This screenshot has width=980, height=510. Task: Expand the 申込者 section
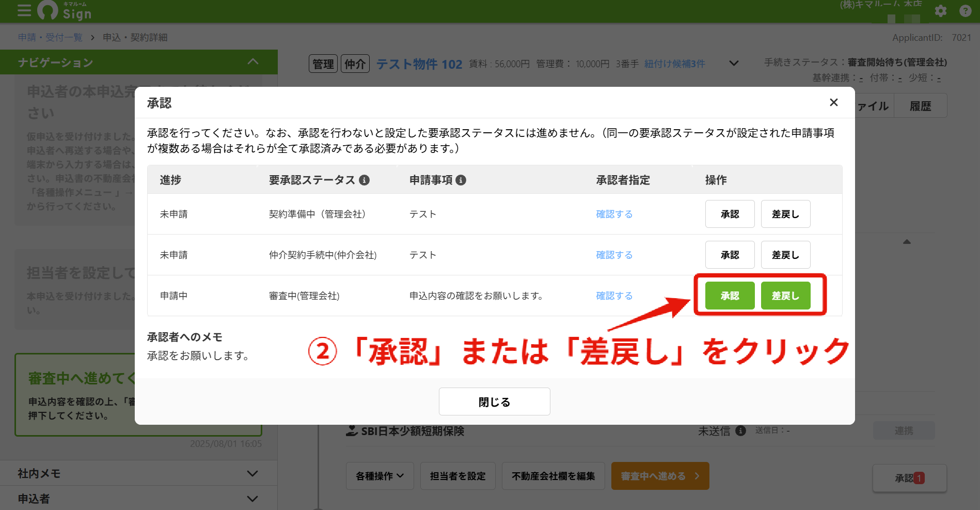(252, 499)
